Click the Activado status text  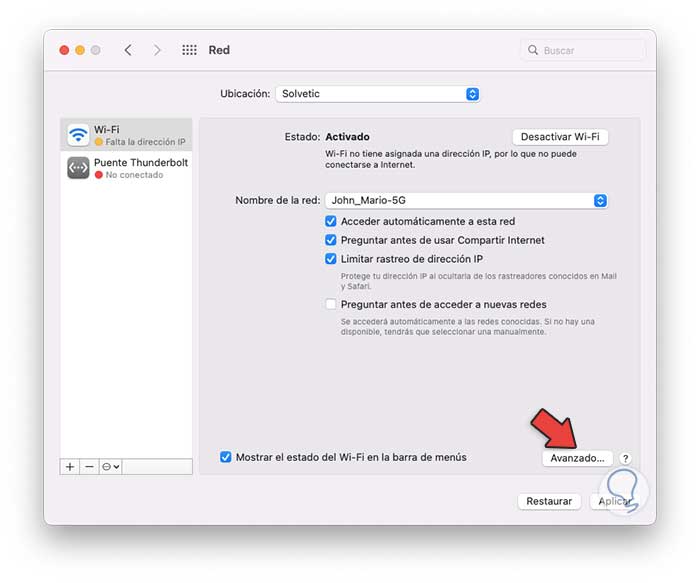pyautogui.click(x=347, y=137)
